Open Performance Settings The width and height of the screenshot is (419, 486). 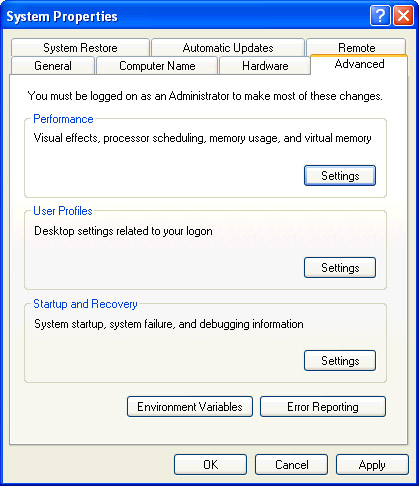tap(340, 176)
